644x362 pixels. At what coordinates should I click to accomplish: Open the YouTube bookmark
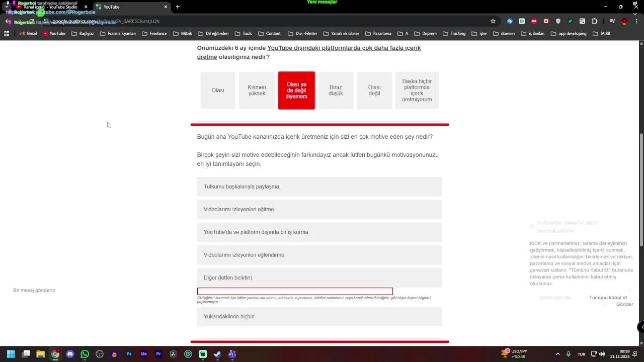(54, 34)
